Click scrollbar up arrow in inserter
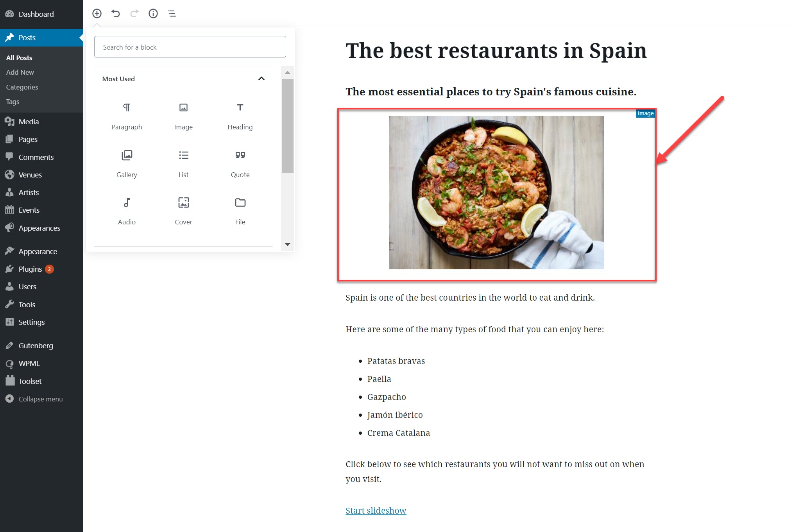The height and width of the screenshot is (532, 795). click(288, 73)
